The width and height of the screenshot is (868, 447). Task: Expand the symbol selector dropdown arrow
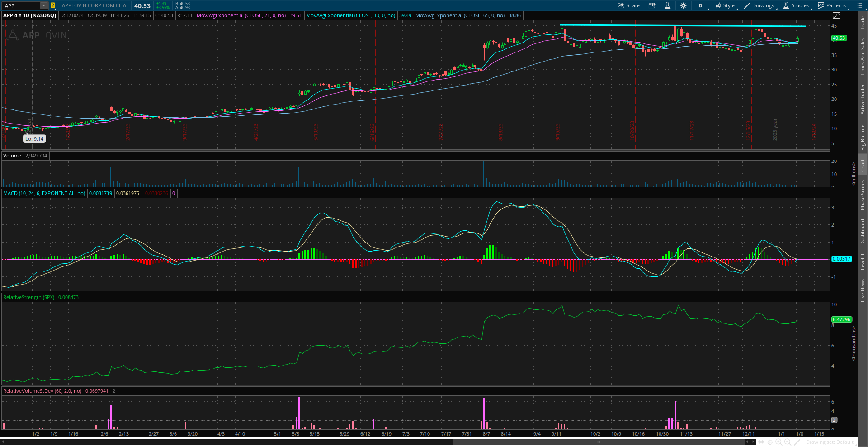pos(43,5)
